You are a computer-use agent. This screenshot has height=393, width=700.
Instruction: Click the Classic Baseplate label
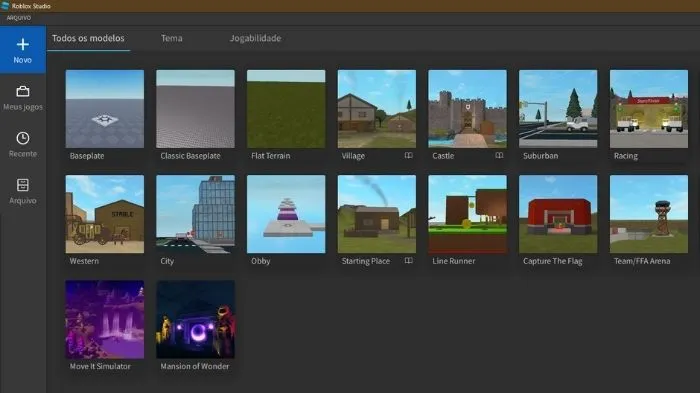point(191,156)
